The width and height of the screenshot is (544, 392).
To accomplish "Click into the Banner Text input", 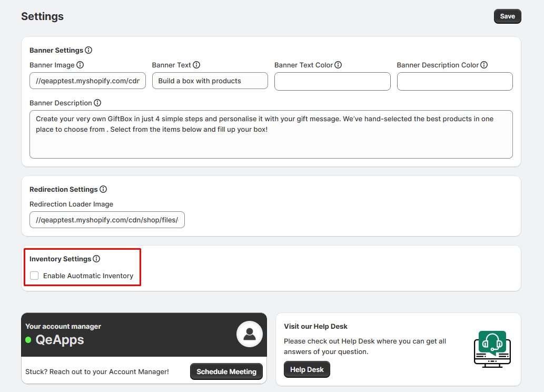I will pos(210,81).
